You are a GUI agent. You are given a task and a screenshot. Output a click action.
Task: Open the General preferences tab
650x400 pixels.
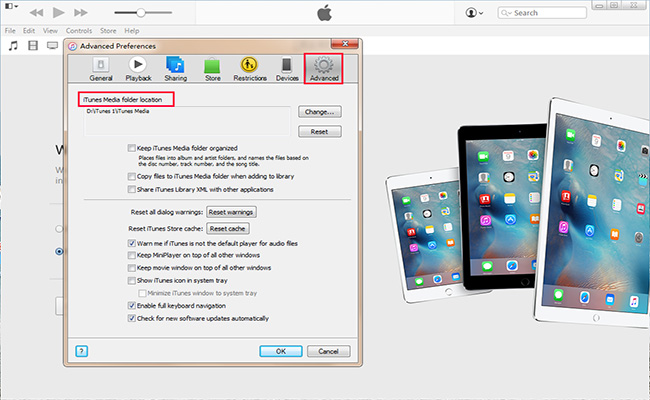pos(101,69)
